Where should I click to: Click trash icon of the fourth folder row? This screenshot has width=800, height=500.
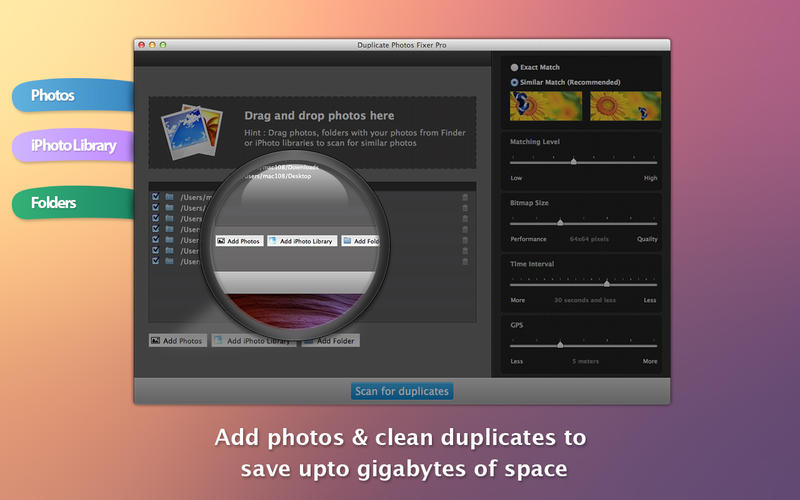coord(465,229)
